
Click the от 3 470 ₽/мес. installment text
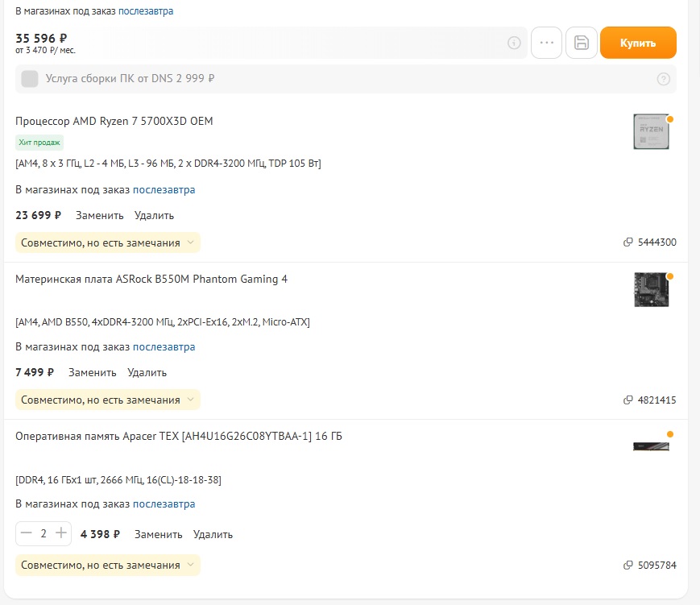(46, 51)
